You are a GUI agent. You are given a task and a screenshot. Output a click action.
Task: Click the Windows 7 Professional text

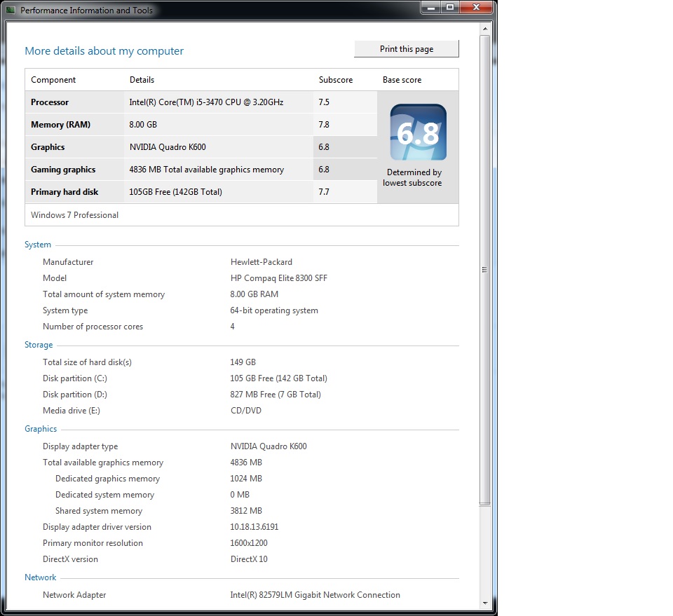click(x=75, y=215)
